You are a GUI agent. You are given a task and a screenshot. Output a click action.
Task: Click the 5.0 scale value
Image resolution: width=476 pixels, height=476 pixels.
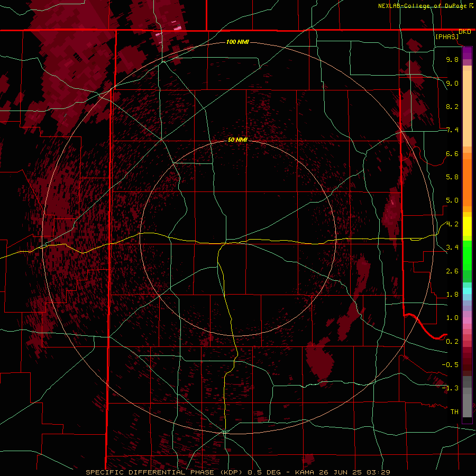(x=452, y=200)
